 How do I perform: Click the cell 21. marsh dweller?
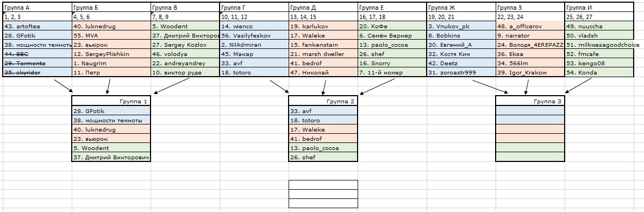tap(323, 54)
